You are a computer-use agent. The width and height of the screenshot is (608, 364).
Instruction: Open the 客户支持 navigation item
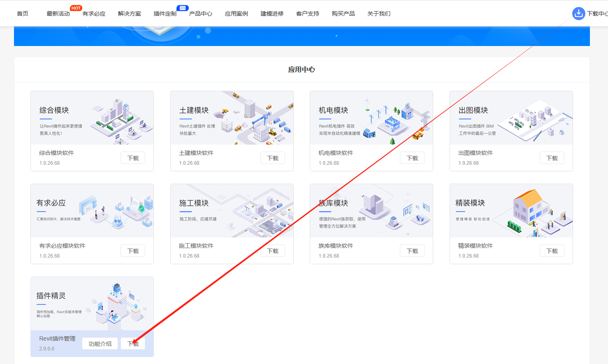[x=308, y=14]
